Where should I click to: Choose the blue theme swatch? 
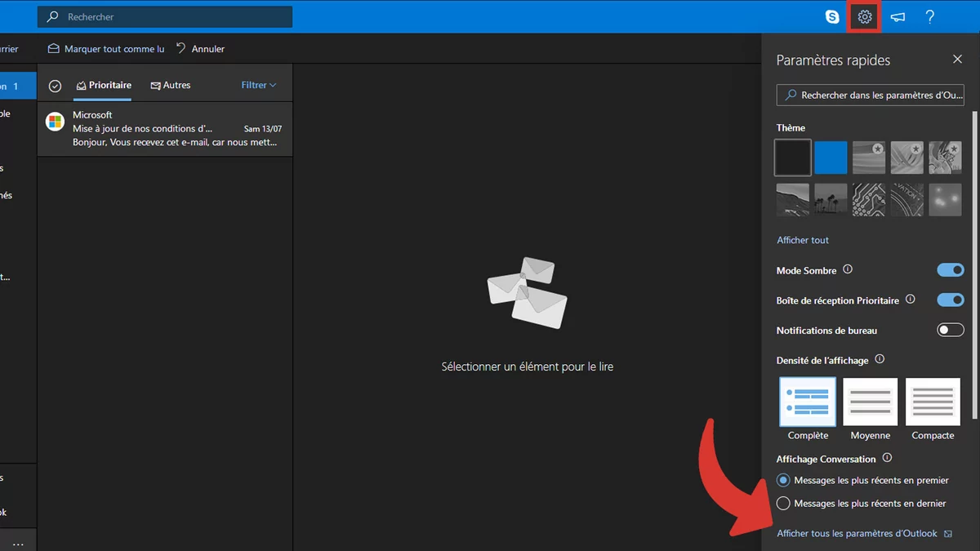[831, 158]
